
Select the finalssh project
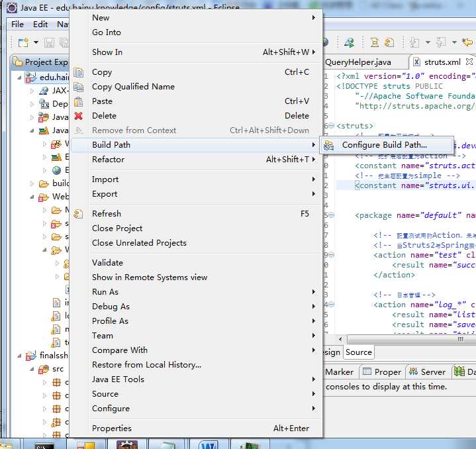tap(54, 355)
